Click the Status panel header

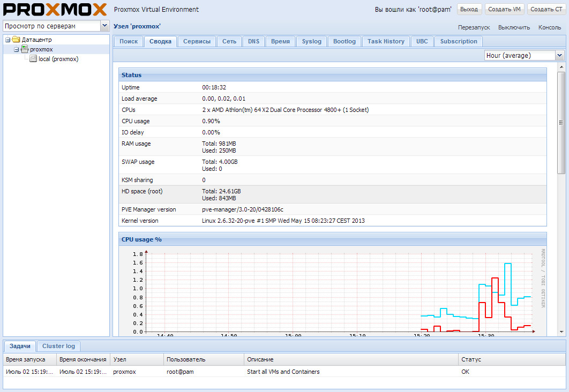pos(332,75)
